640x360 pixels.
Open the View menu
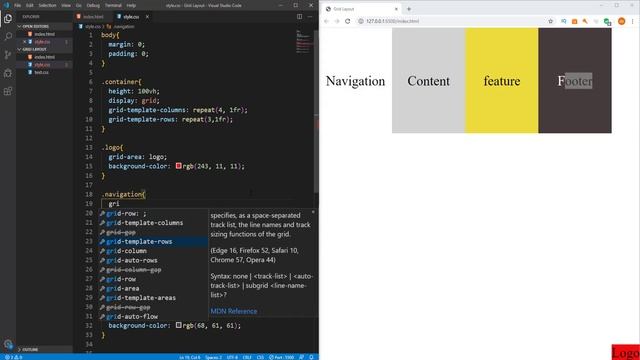66,5
